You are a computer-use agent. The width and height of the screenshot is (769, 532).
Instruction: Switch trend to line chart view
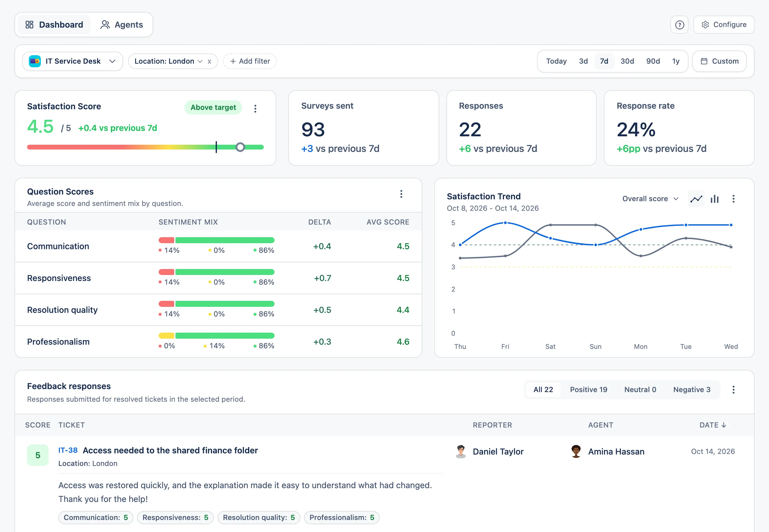(x=696, y=199)
